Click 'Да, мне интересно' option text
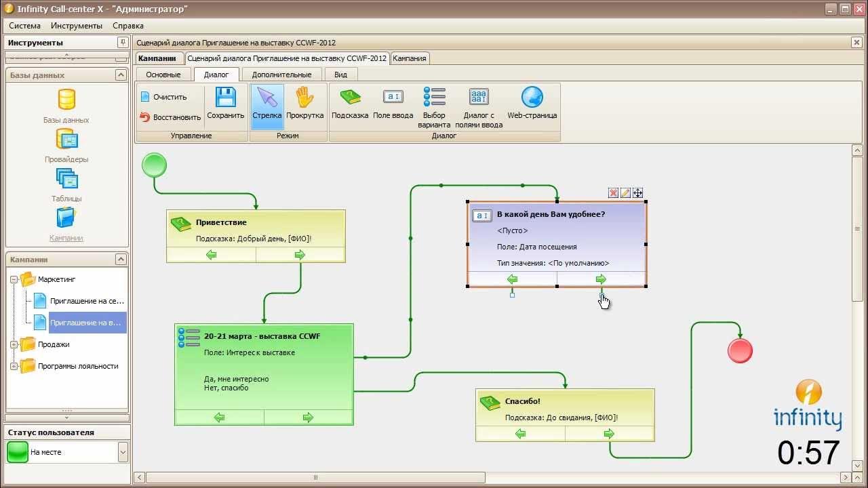Image resolution: width=868 pixels, height=488 pixels. (x=237, y=379)
